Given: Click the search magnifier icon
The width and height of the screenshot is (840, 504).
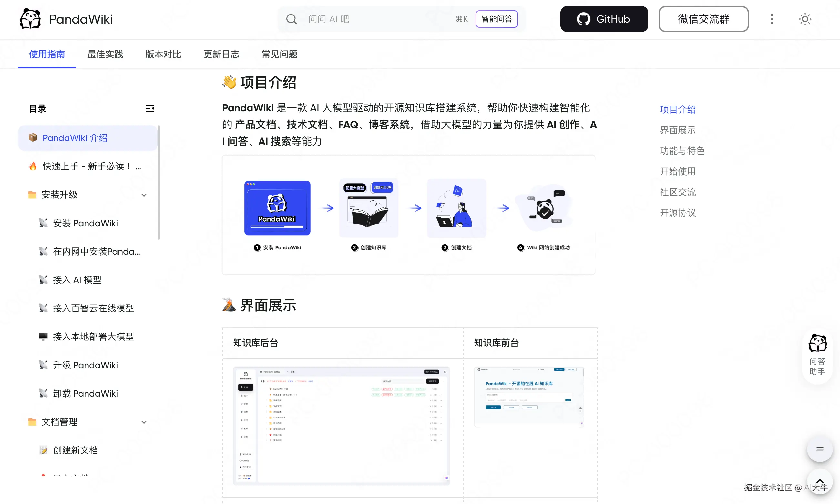Looking at the screenshot, I should pyautogui.click(x=291, y=19).
